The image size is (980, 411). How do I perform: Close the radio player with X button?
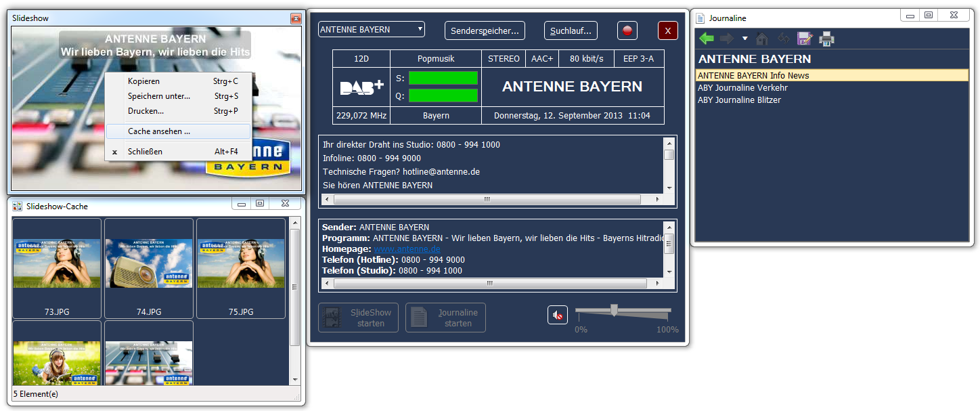[x=668, y=30]
